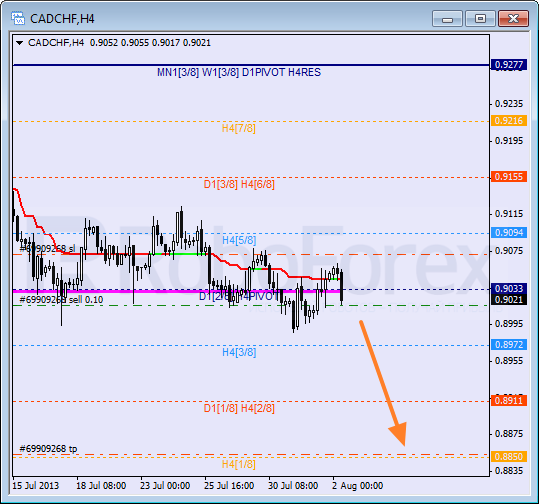Click the 0.9235 price scale value
Screen dimensions: 539x504
pos(509,103)
